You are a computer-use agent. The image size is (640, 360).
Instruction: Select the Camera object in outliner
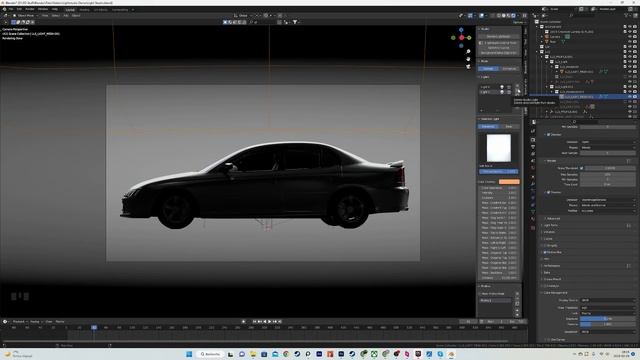555,37
